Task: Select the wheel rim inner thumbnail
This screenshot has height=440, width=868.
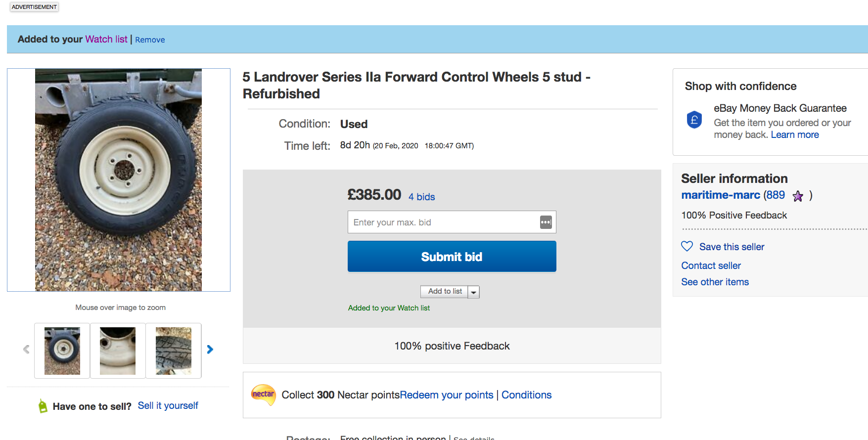Action: point(118,351)
